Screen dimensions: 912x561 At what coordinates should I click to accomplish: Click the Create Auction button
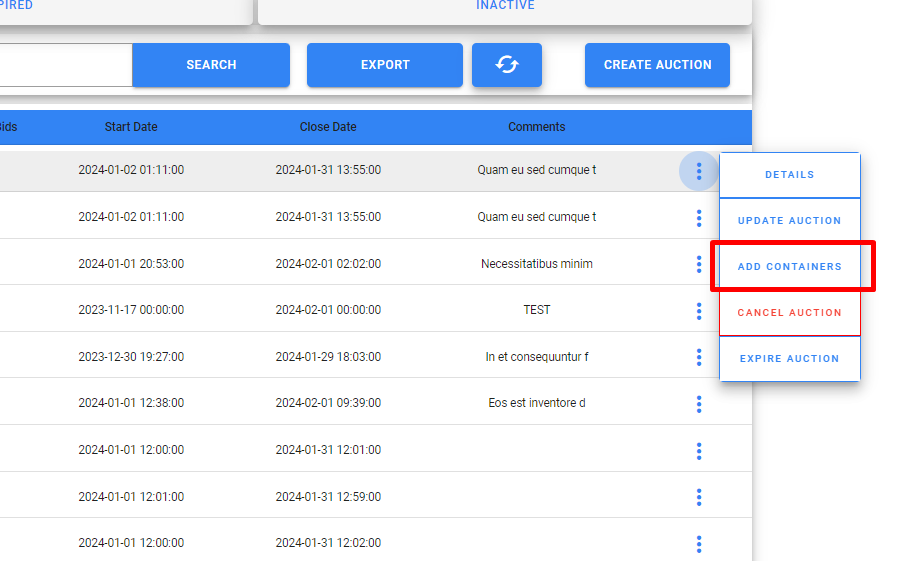click(x=657, y=65)
